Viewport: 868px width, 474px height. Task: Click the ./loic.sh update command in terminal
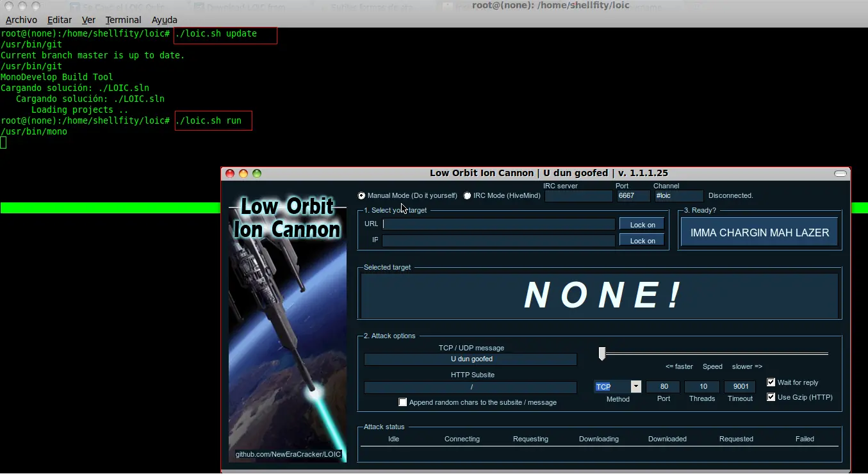216,34
